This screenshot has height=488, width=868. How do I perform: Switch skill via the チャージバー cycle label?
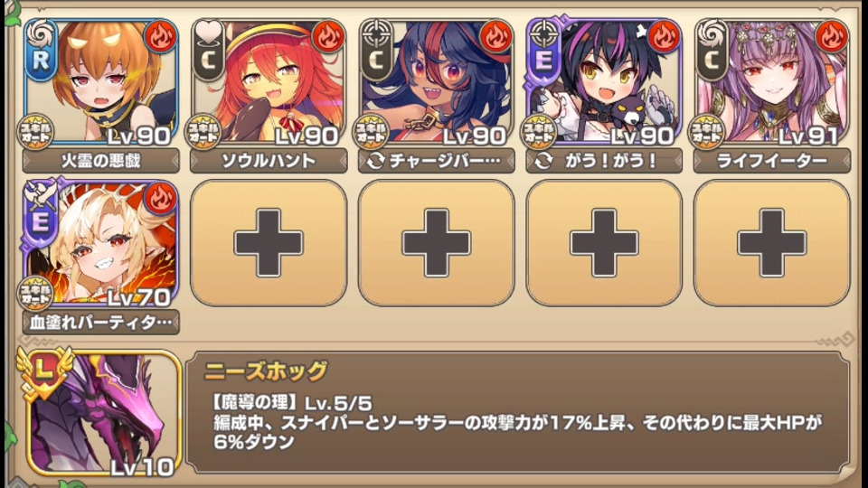click(x=436, y=161)
